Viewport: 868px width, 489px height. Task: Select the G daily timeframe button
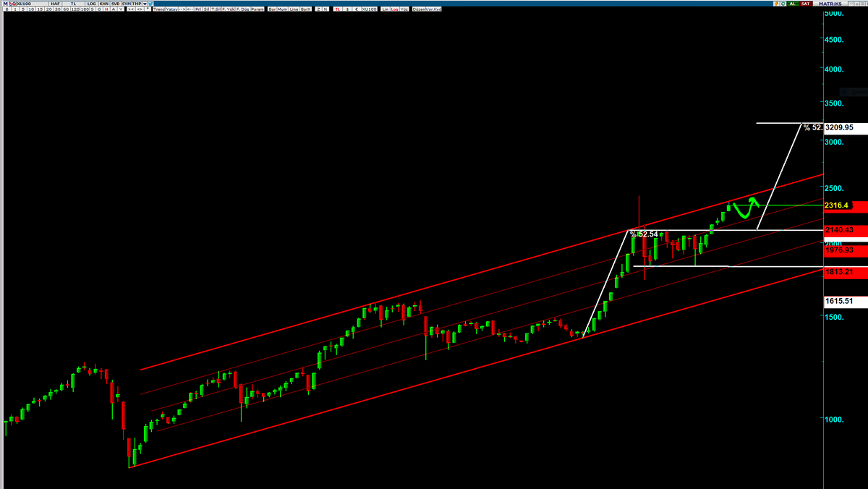tap(99, 9)
